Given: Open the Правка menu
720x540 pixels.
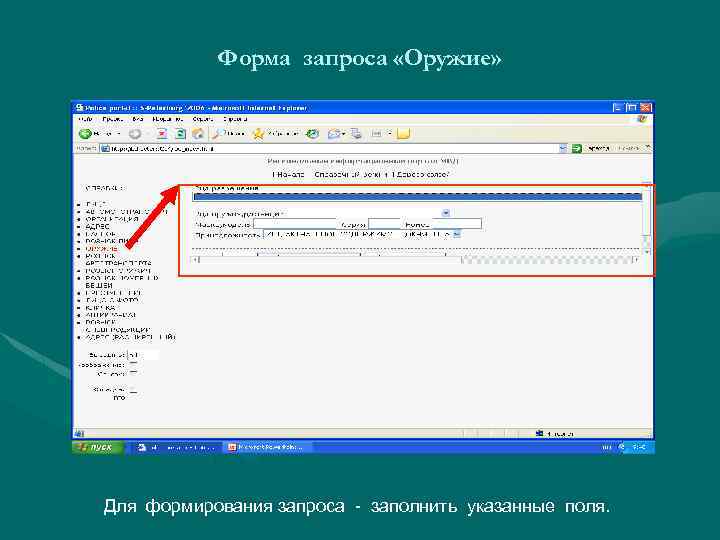Looking at the screenshot, I should [112, 119].
